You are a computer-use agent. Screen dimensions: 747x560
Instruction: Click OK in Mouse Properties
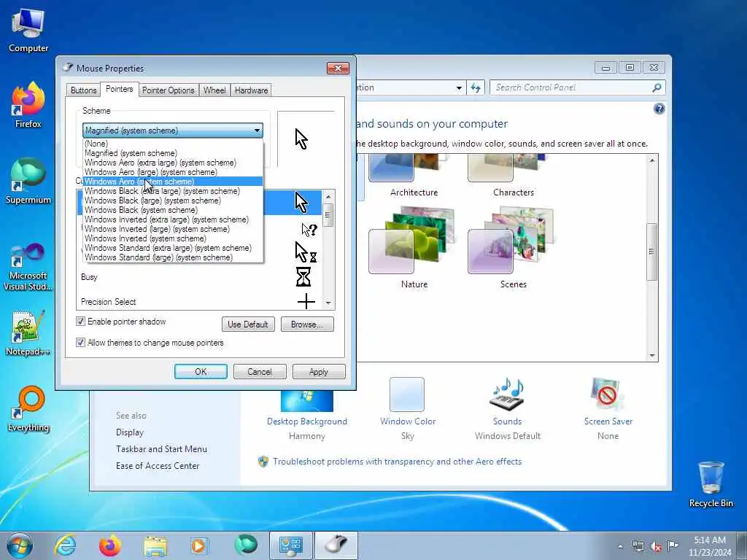pos(201,371)
